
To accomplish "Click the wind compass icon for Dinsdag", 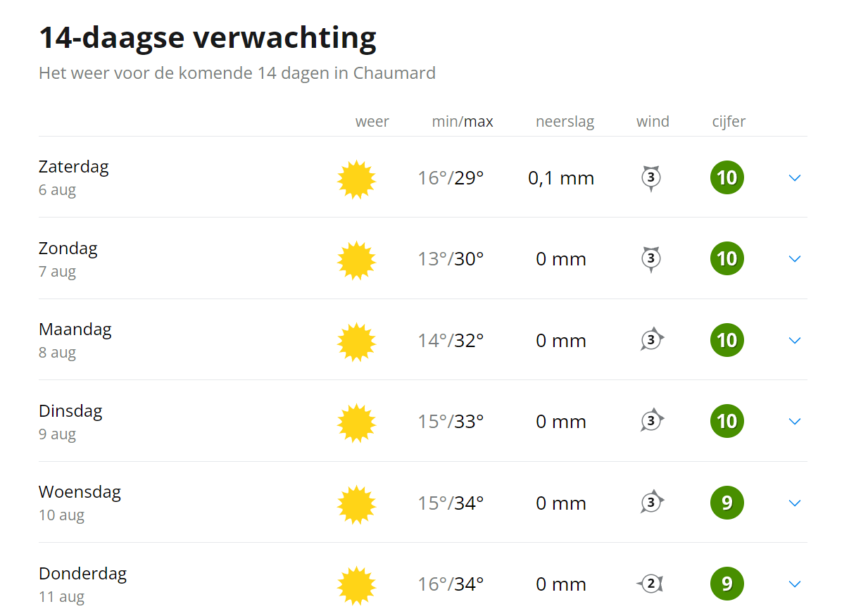I will (652, 420).
